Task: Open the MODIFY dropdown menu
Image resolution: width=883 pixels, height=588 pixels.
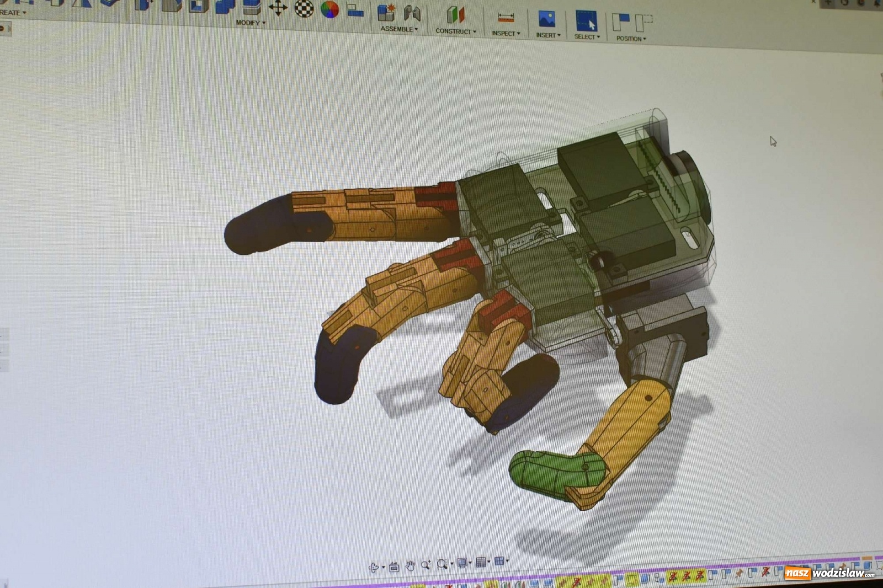Action: [251, 23]
